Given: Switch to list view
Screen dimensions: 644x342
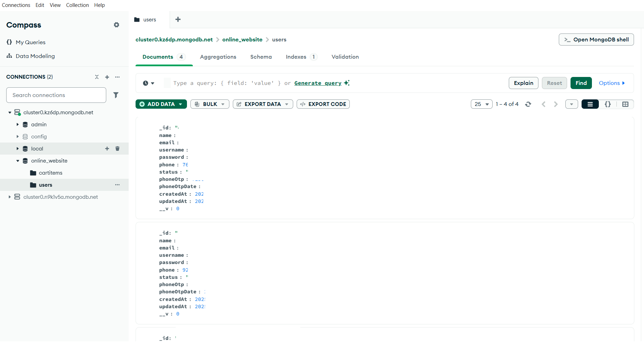Looking at the screenshot, I should click(x=590, y=104).
